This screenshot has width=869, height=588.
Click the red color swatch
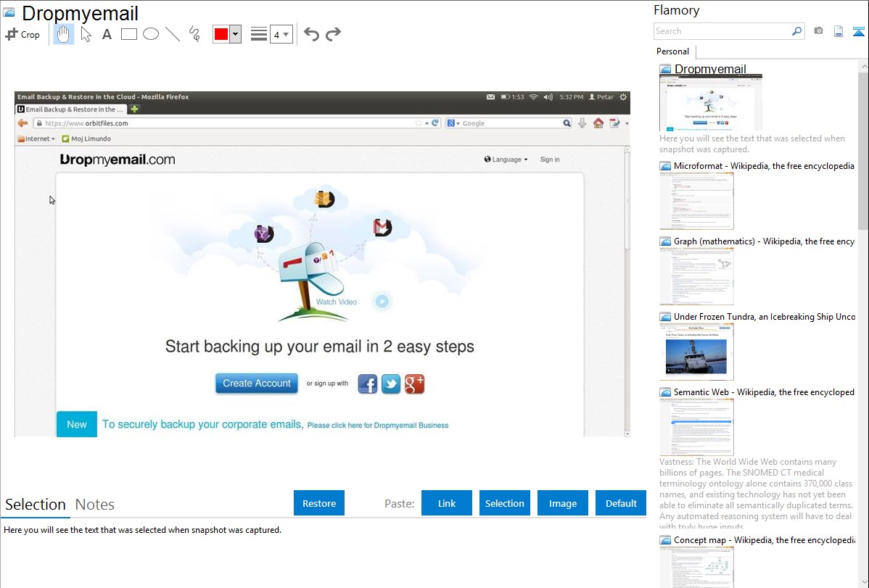point(221,34)
